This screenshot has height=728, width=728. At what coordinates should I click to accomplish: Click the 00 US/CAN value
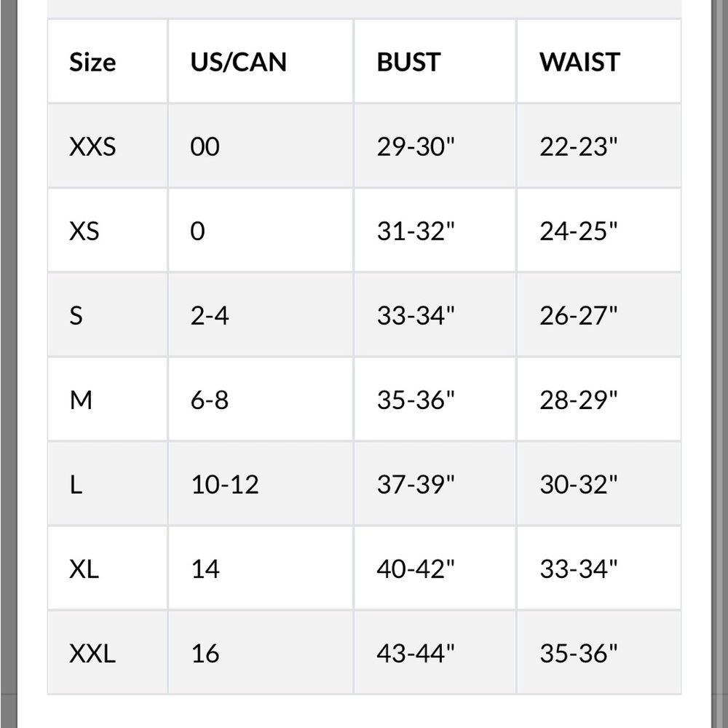[x=205, y=146]
